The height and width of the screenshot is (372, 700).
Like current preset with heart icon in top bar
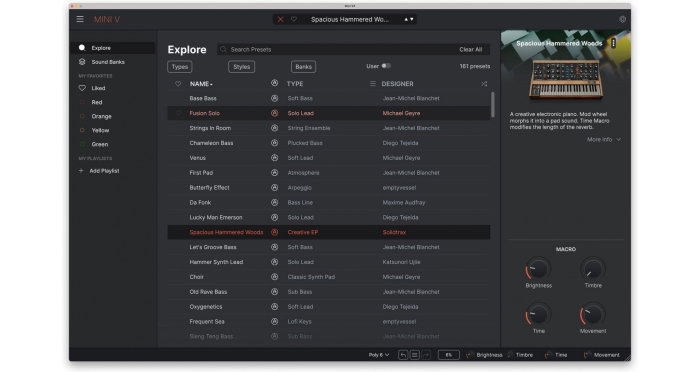click(294, 19)
